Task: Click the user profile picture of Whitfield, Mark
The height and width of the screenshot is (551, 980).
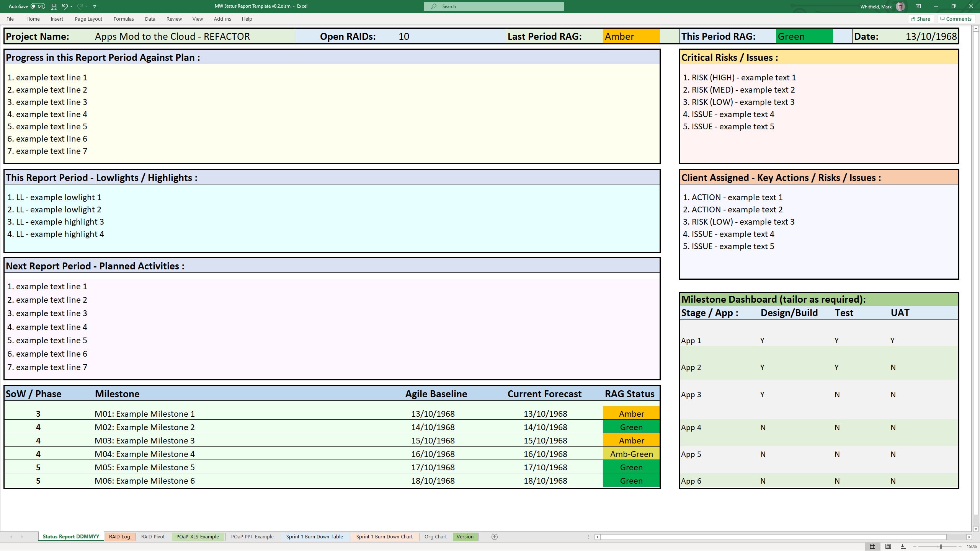Action: [x=901, y=6]
